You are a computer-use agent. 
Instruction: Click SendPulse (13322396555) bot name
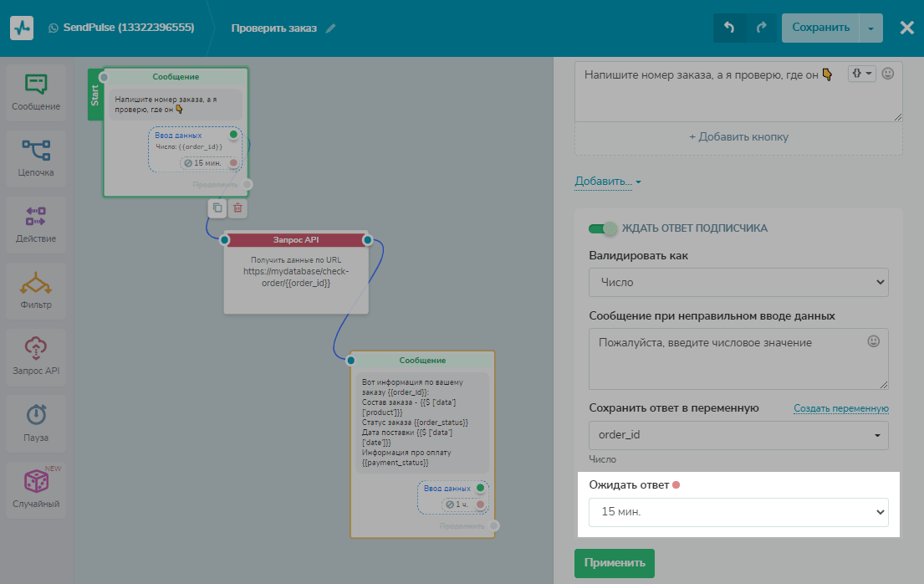[x=129, y=28]
